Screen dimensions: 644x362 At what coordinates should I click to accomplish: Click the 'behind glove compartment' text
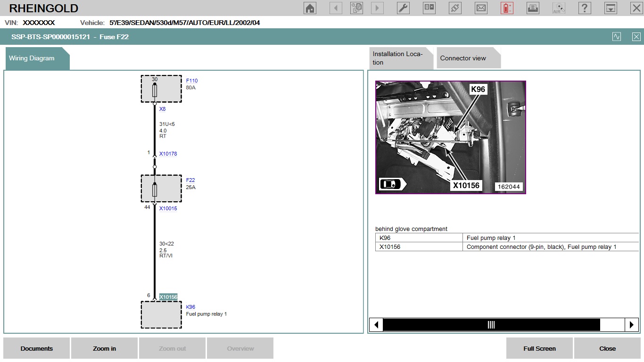(x=411, y=229)
